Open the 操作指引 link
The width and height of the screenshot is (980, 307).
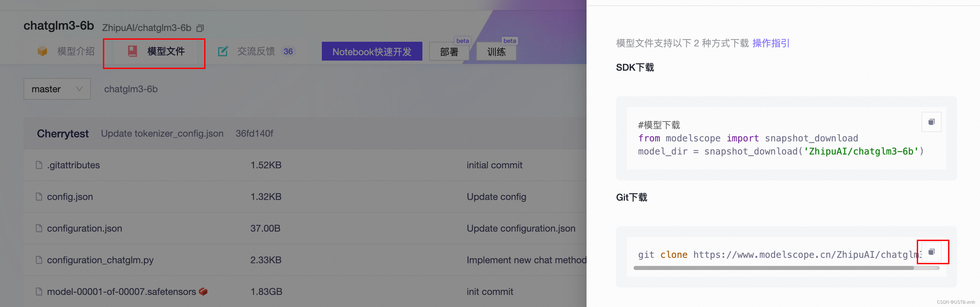coord(771,43)
